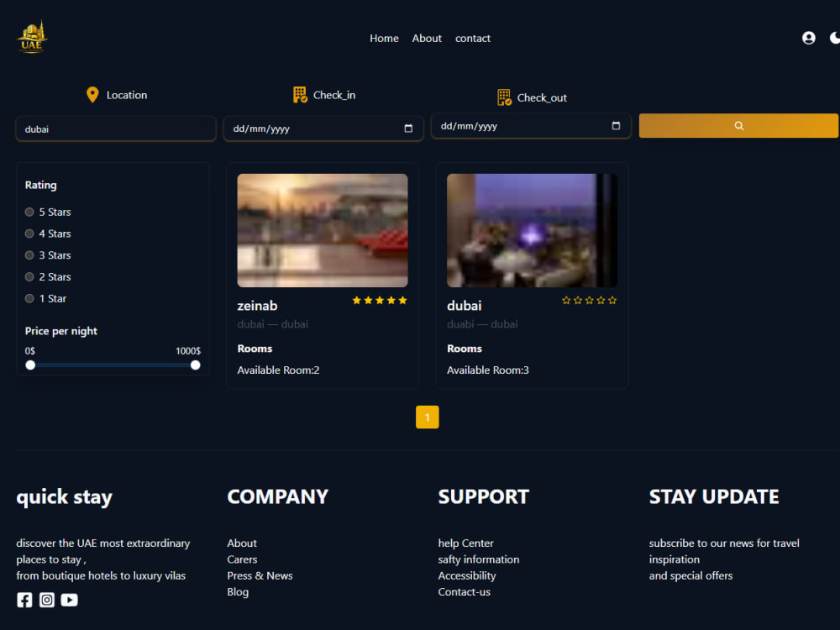The height and width of the screenshot is (630, 840).
Task: Click the search magnifier button
Action: click(x=738, y=126)
